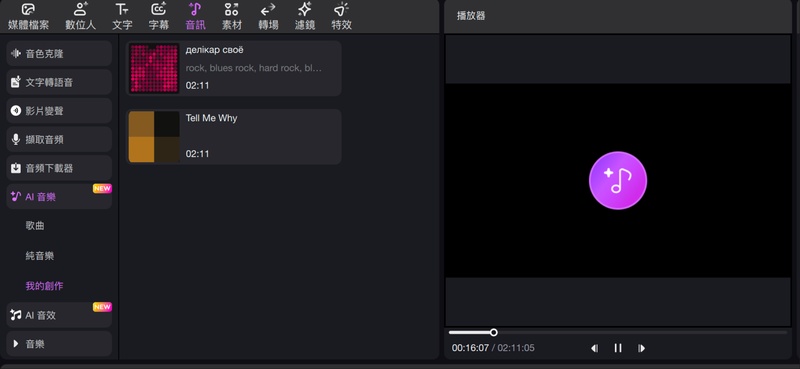Click the 00:16:07 current time
This screenshot has height=369, width=800.
[470, 348]
